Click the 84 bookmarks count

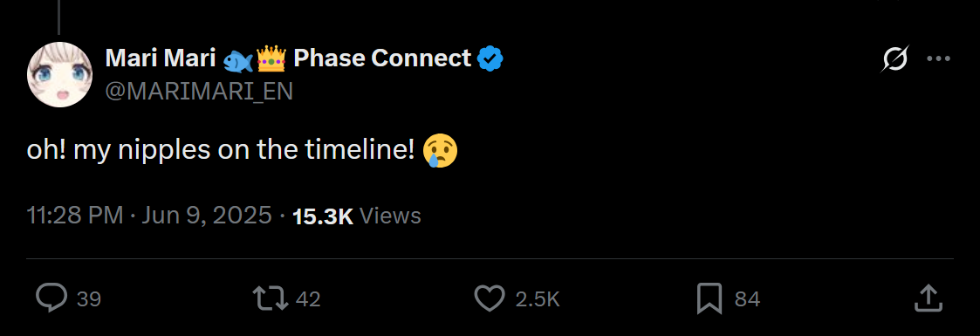pyautogui.click(x=748, y=299)
